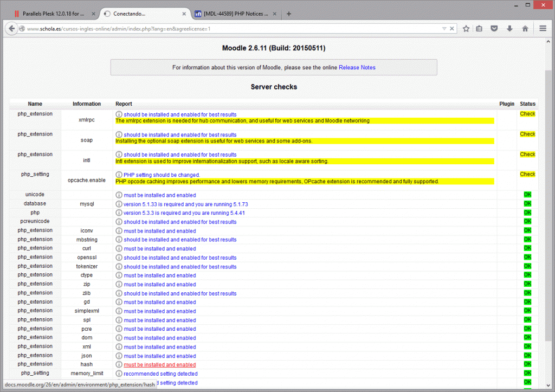Switch to the MDL-44589 PHP Notices tab
Screen dimensions: 555x392
pyautogui.click(x=236, y=14)
